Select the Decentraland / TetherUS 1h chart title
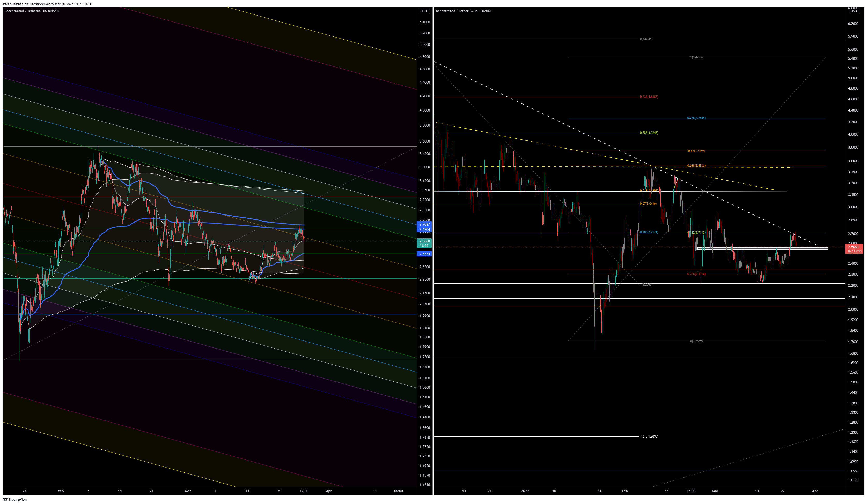Screen dimensions: 867x504 (32, 11)
